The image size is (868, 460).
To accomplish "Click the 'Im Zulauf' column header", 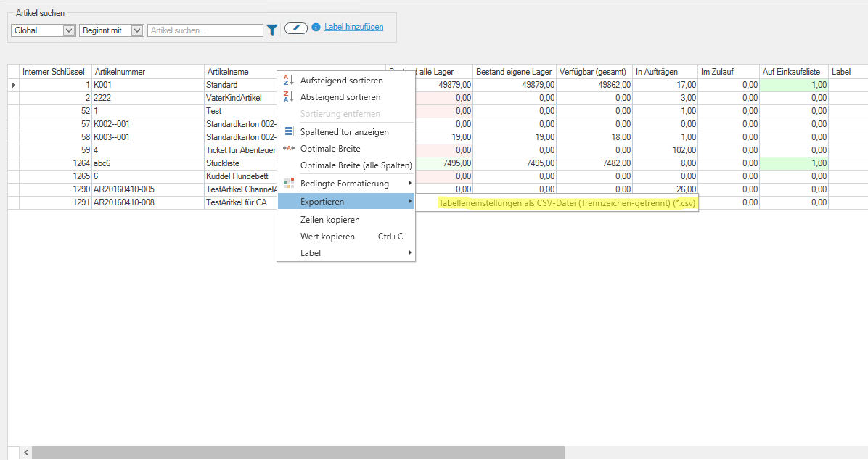I will point(729,71).
